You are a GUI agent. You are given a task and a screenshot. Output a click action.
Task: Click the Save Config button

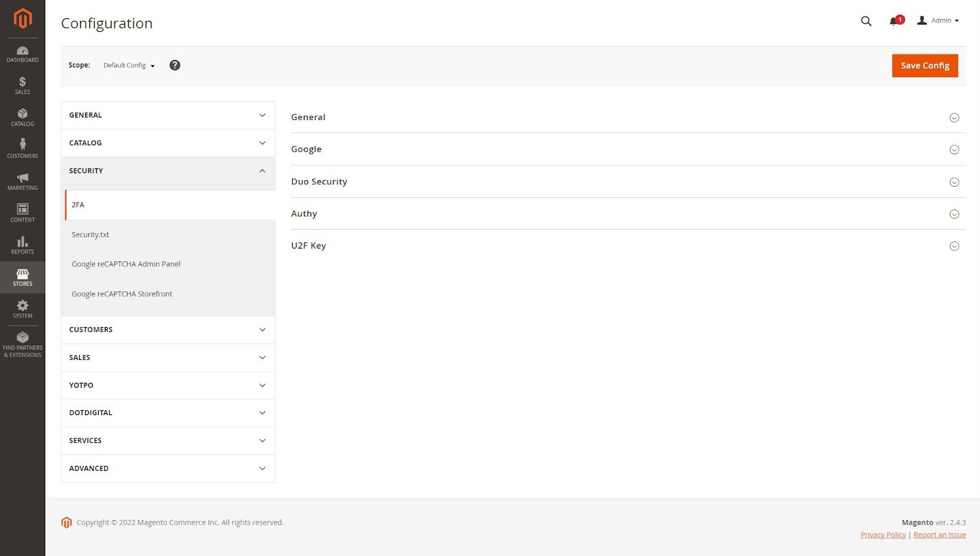(925, 66)
